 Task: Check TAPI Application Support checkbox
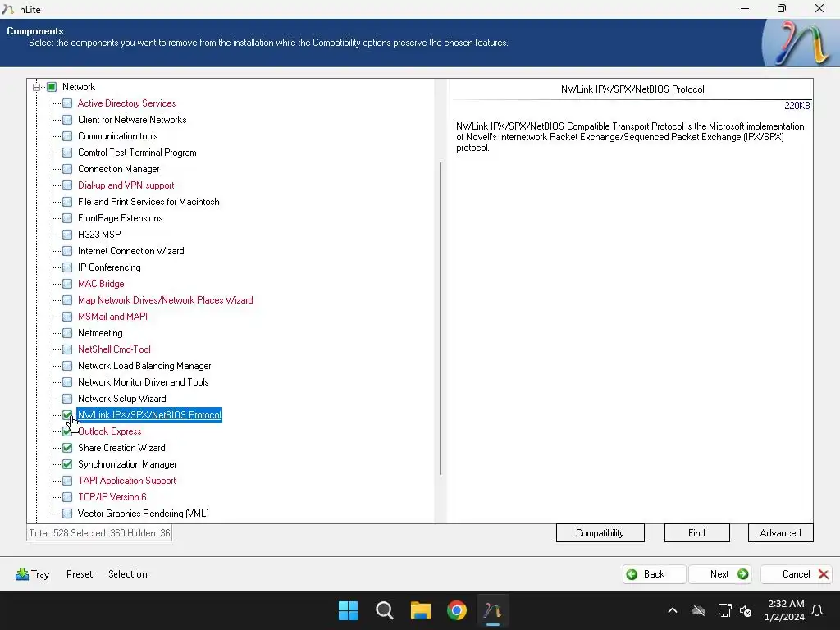pos(67,481)
